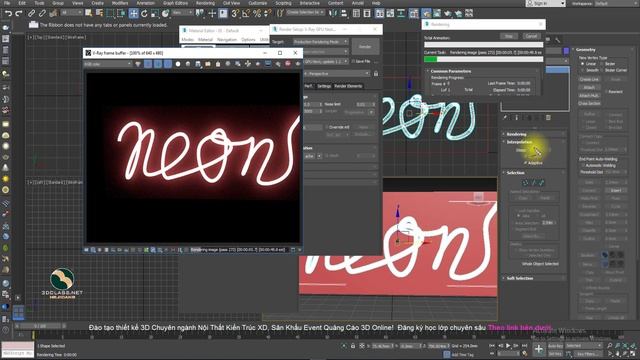The image size is (640, 360).
Task: Click the Pause button in Rendering dialog
Action: [509, 36]
